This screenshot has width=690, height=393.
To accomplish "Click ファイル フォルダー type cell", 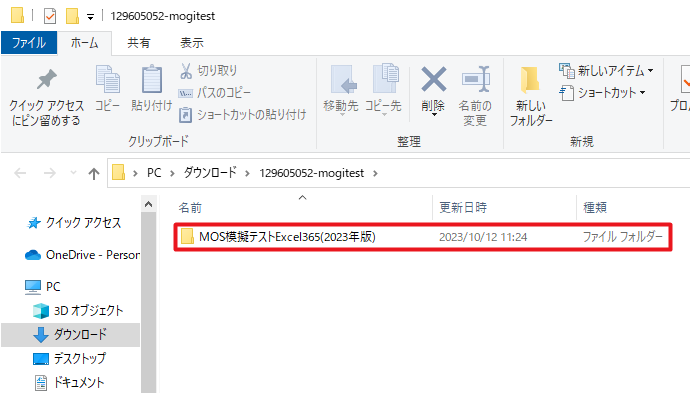I will click(623, 237).
